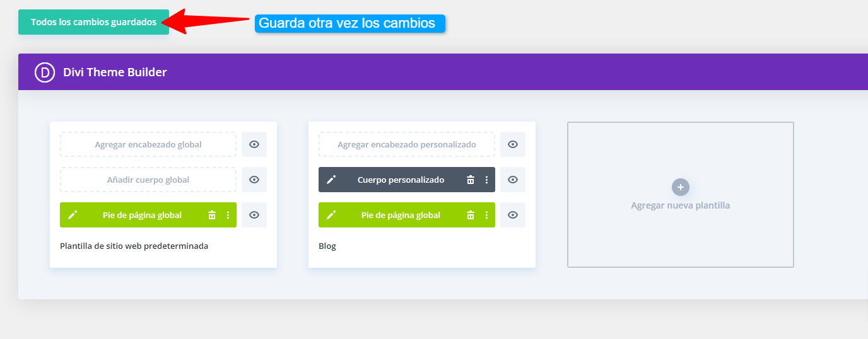Select the Plantilla de sitio web predeterminada title
Viewport: 868px width, 339px height.
[134, 246]
